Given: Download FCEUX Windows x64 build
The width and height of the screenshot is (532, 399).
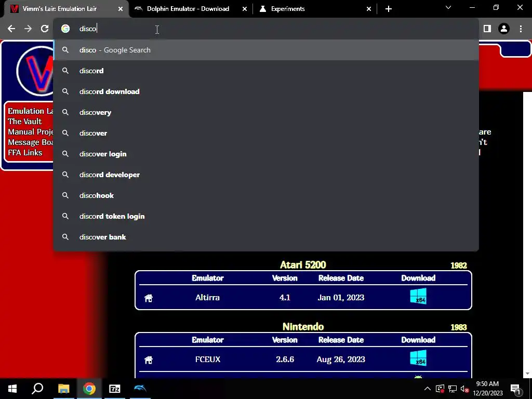Looking at the screenshot, I should point(418,358).
